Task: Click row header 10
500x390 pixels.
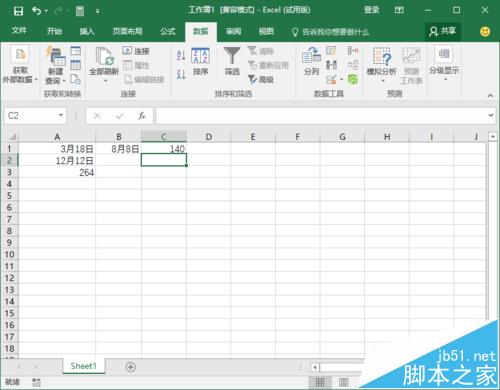Action: click(x=9, y=254)
